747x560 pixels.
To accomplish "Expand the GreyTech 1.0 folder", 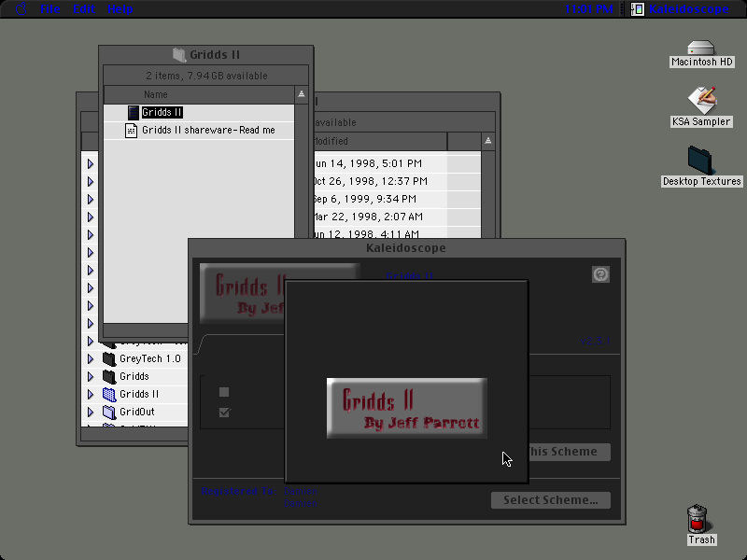I will tap(91, 358).
